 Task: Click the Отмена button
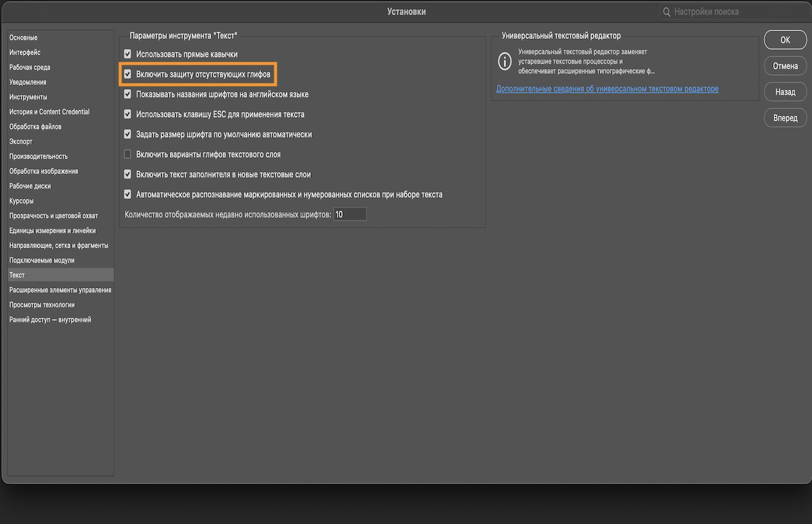[785, 65]
